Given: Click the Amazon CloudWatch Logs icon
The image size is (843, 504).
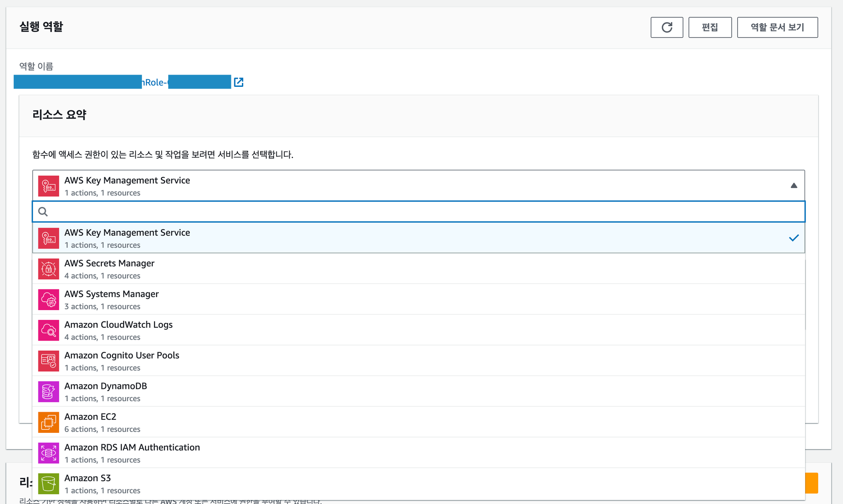Looking at the screenshot, I should (48, 330).
